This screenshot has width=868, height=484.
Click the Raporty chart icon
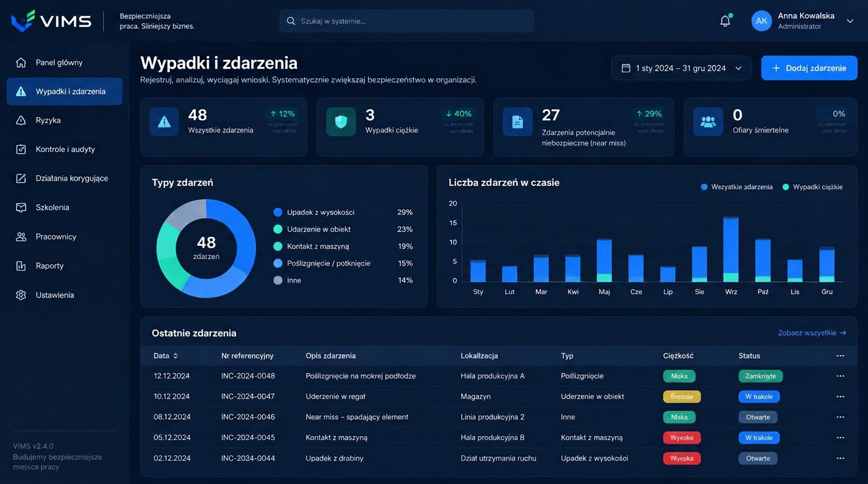coord(21,266)
